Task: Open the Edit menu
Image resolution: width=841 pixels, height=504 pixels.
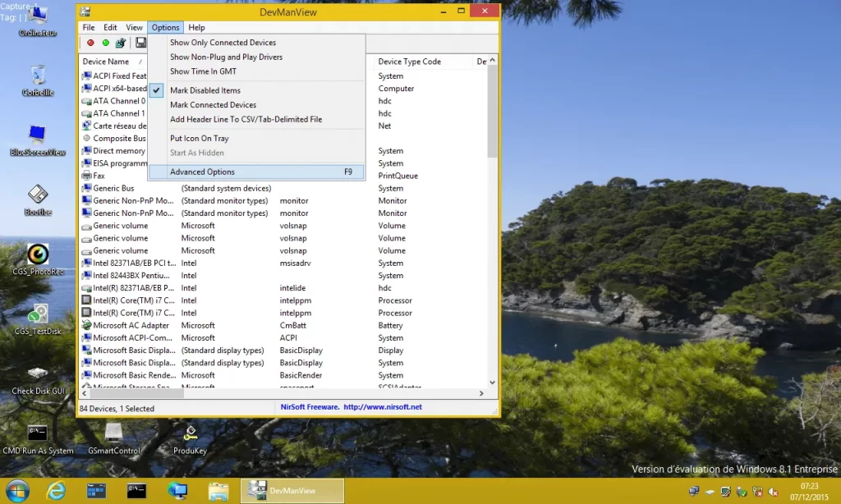Action: pyautogui.click(x=111, y=27)
